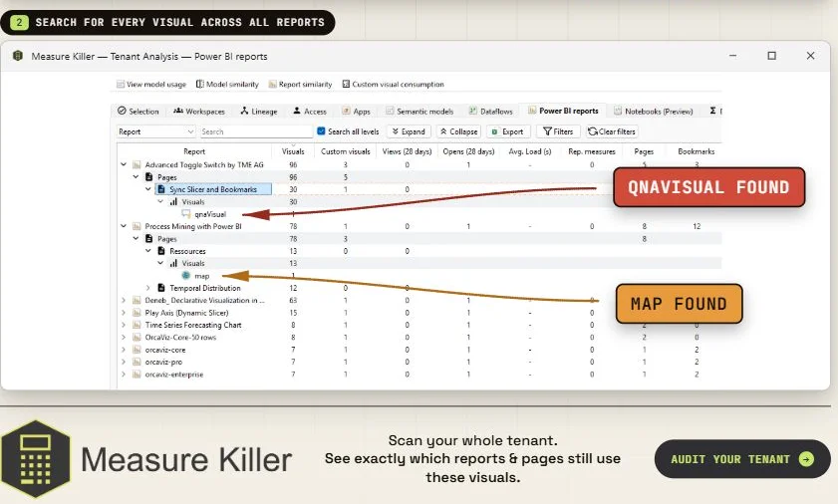Viewport: 838px width, 504px height.
Task: Switch to Notebooks (Preview) tab
Action: (653, 112)
